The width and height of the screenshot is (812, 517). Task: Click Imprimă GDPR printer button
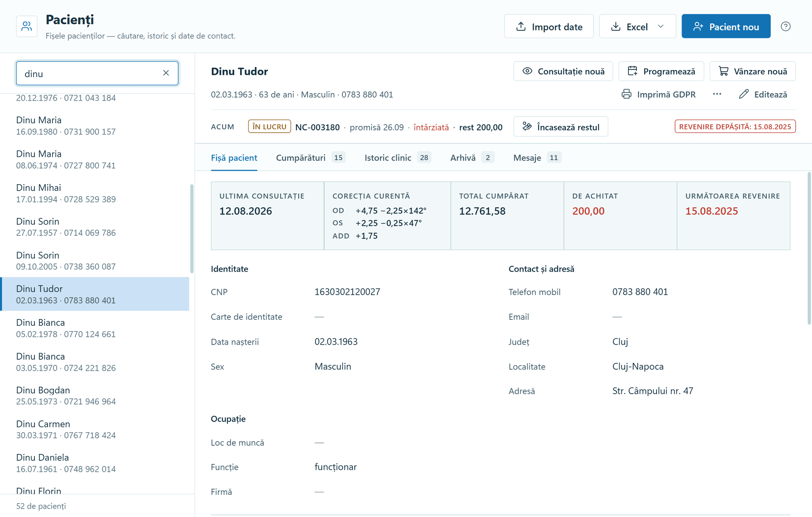659,94
